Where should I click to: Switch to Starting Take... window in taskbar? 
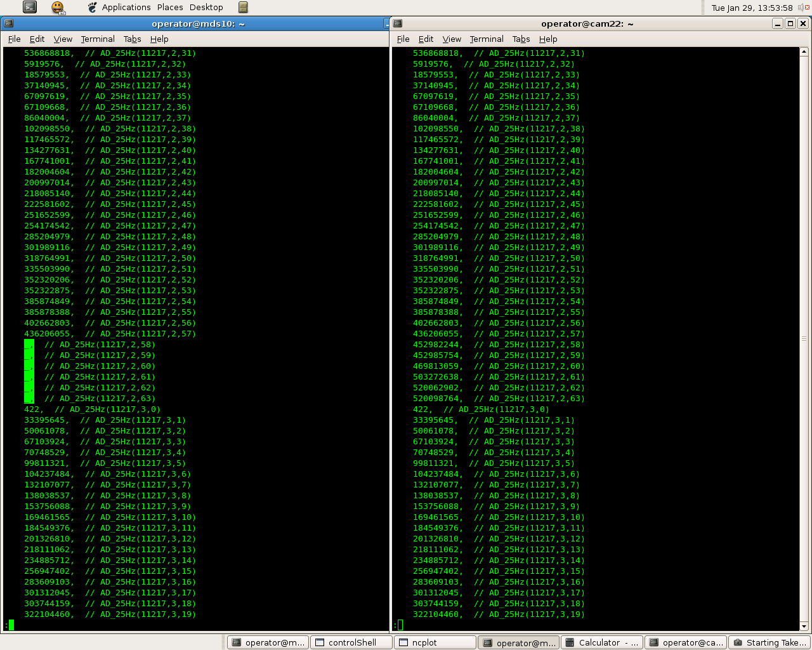tap(769, 642)
